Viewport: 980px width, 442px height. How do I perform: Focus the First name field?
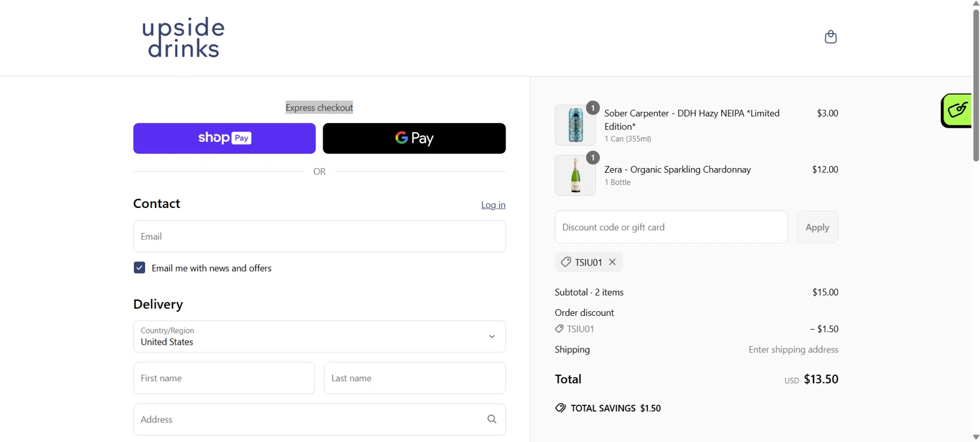pyautogui.click(x=224, y=379)
